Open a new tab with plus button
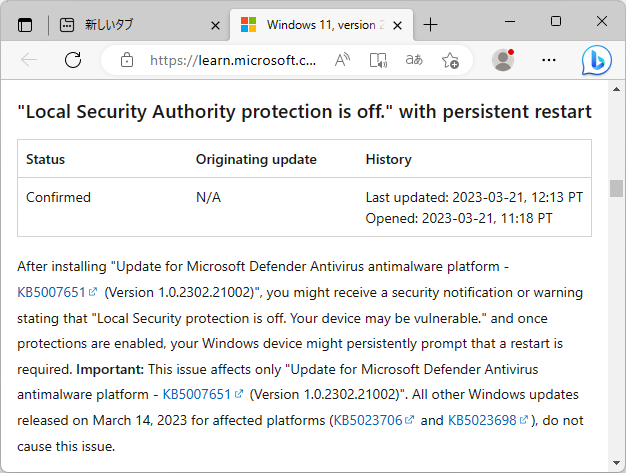This screenshot has height=473, width=626. 430,24
